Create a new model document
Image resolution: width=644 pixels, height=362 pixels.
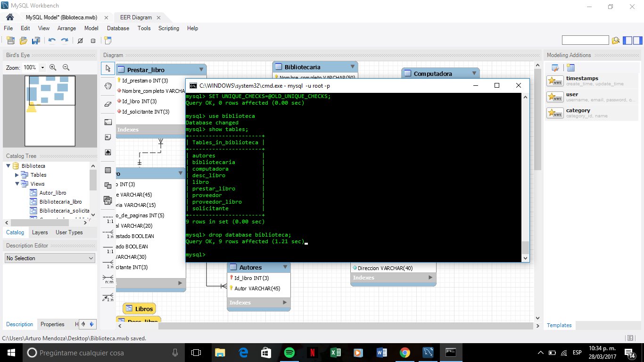10,41
